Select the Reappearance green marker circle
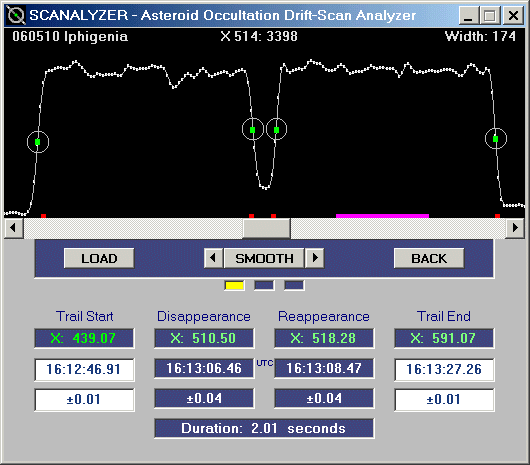The width and height of the screenshot is (530, 465). click(276, 129)
